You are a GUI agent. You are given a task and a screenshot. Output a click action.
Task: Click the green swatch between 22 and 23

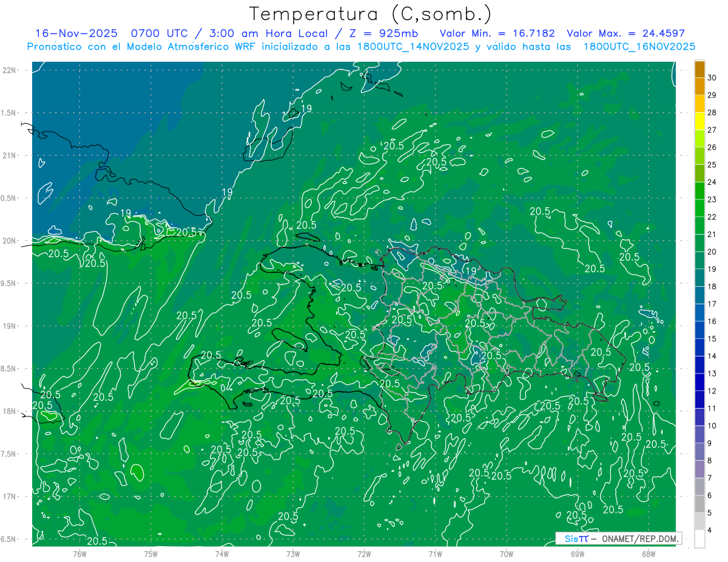click(699, 209)
